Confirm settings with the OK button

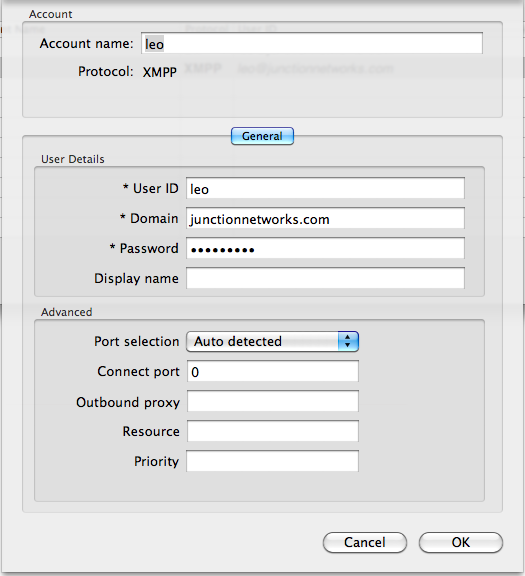click(x=461, y=543)
